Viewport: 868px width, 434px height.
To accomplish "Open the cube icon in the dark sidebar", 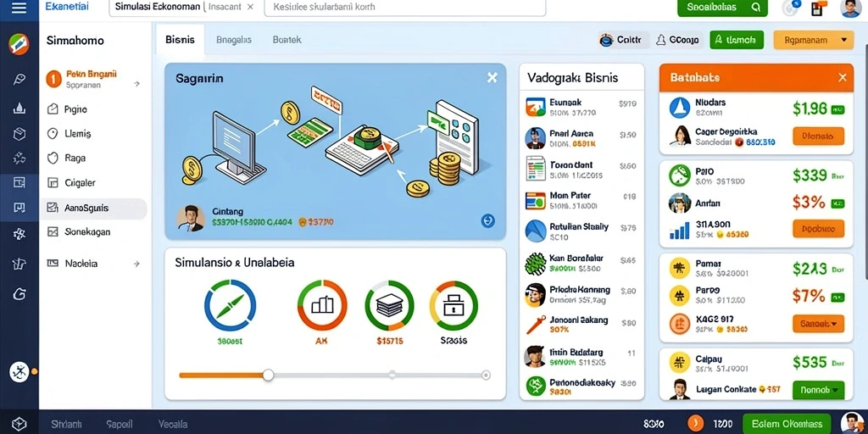I will point(19,133).
